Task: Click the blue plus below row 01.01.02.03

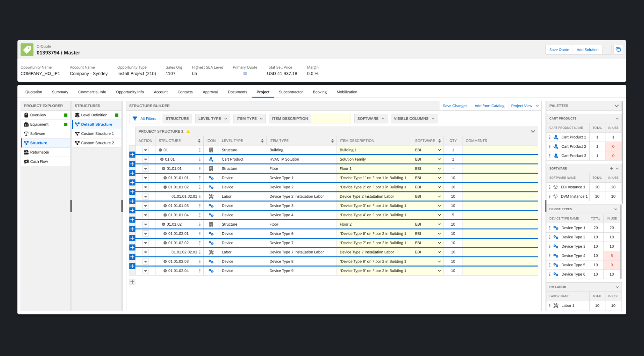Action: point(132,266)
